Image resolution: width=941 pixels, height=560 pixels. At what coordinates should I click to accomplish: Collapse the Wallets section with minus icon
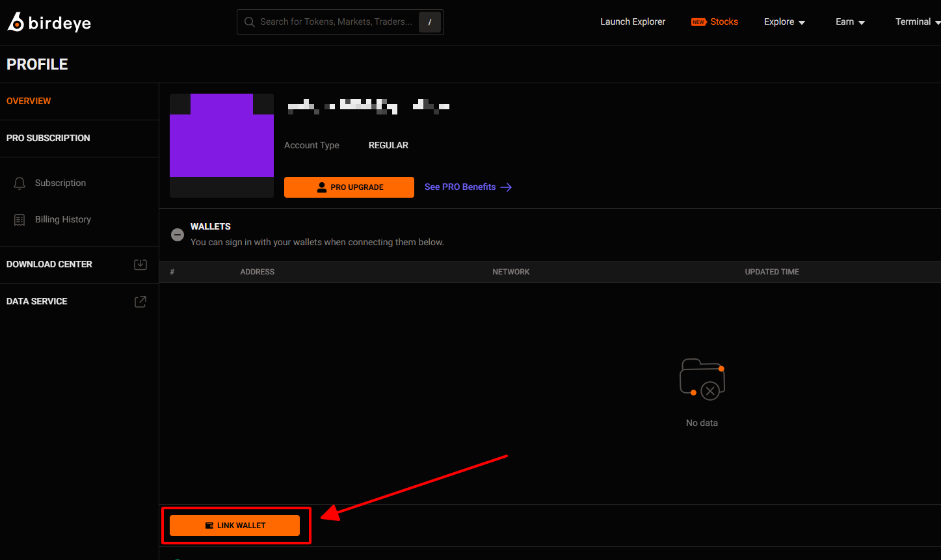[x=178, y=235]
